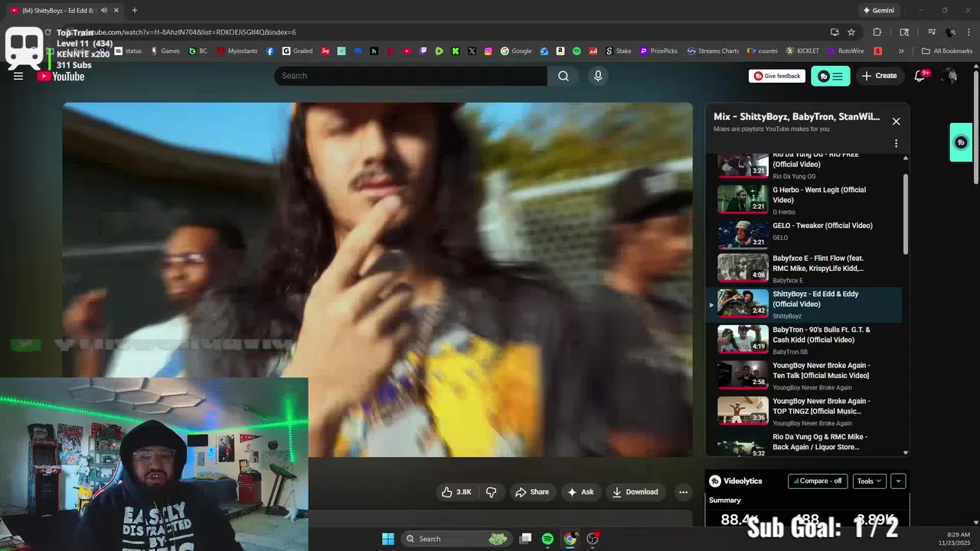980x551 pixels.
Task: Open Spotify from the taskbar
Action: click(547, 539)
